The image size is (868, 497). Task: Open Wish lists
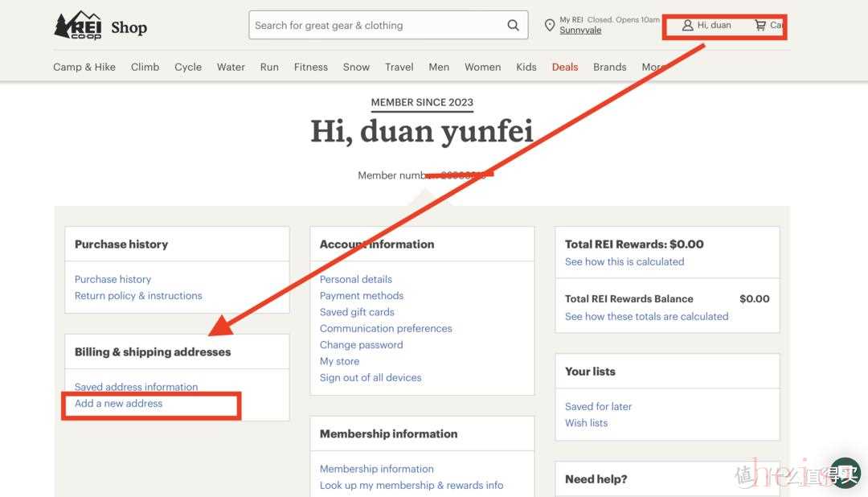586,423
